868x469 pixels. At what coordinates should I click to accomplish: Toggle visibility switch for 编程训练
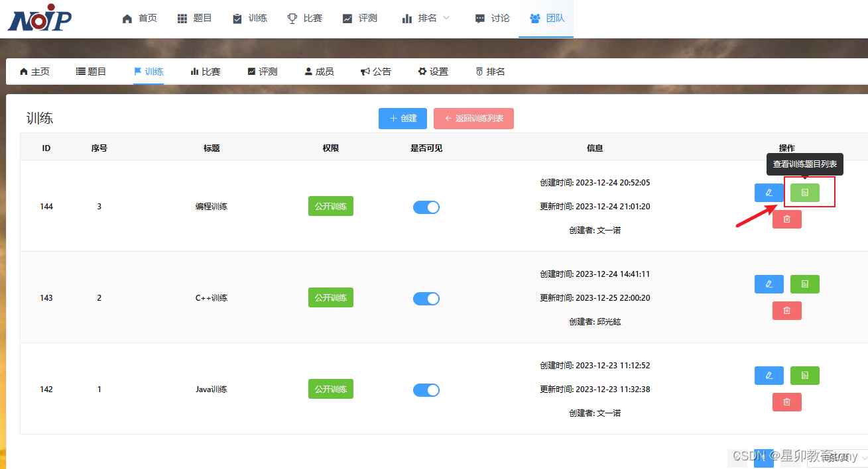[x=426, y=207]
